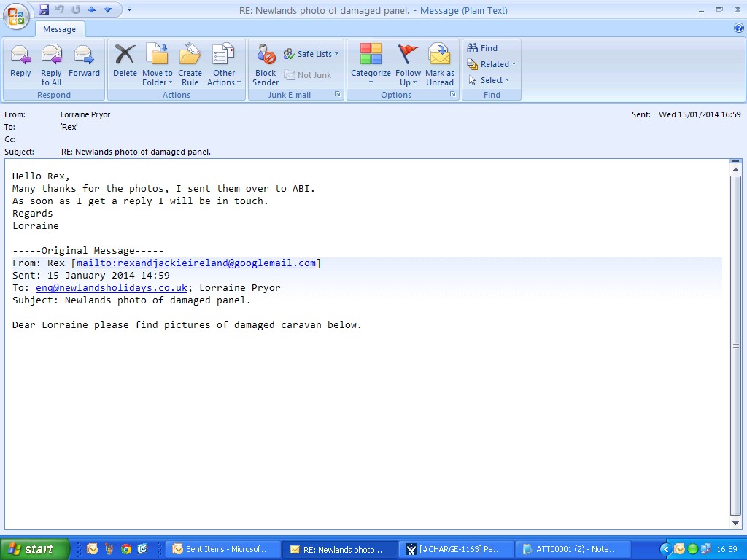Save message using Quick Access icon
The height and width of the screenshot is (560, 747).
coord(44,9)
